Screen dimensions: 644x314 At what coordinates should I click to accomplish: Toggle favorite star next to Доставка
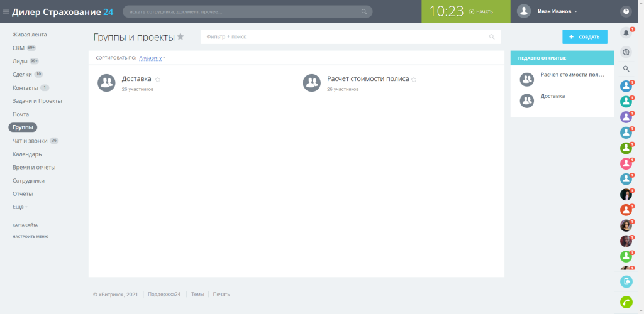pos(158,80)
